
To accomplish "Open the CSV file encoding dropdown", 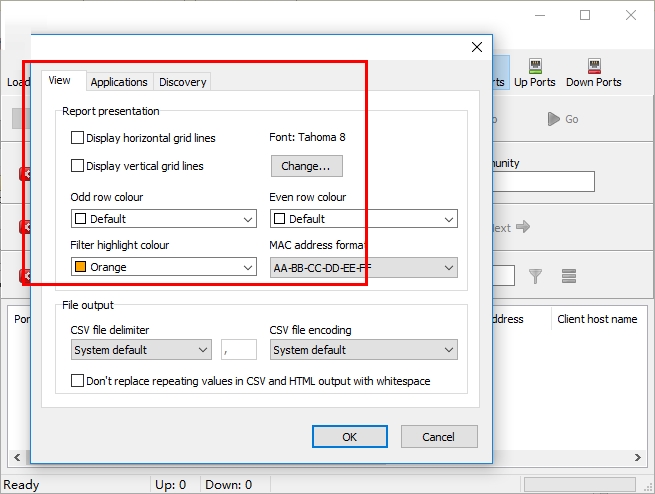I will point(363,350).
